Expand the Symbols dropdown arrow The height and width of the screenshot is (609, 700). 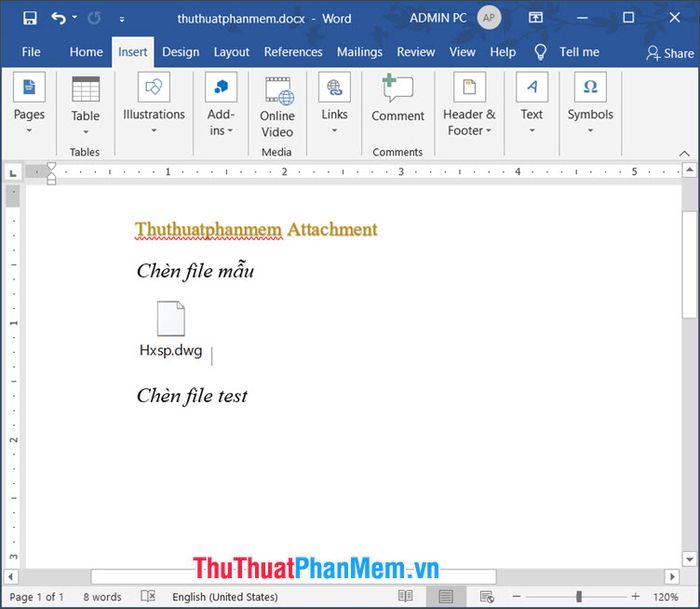point(590,130)
